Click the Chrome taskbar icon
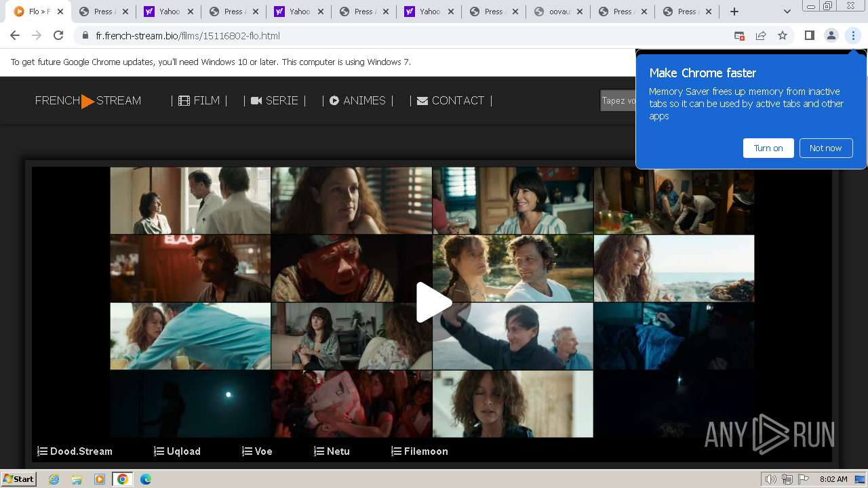Screen dimensions: 868x488 123,479
